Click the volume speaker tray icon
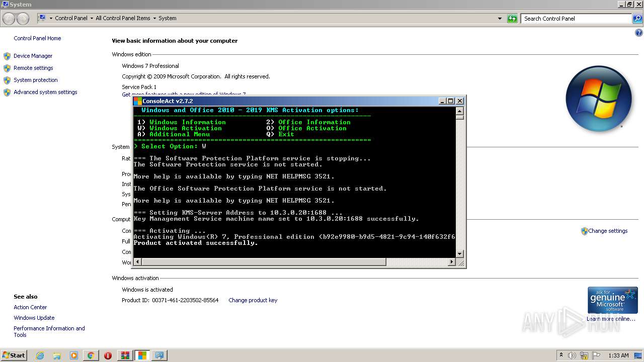644x362 pixels. 572,355
